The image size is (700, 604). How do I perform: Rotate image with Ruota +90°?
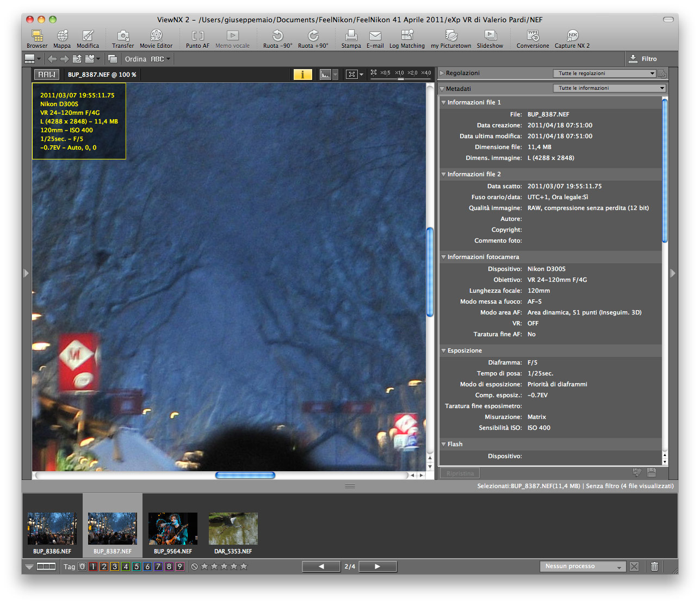tap(313, 39)
